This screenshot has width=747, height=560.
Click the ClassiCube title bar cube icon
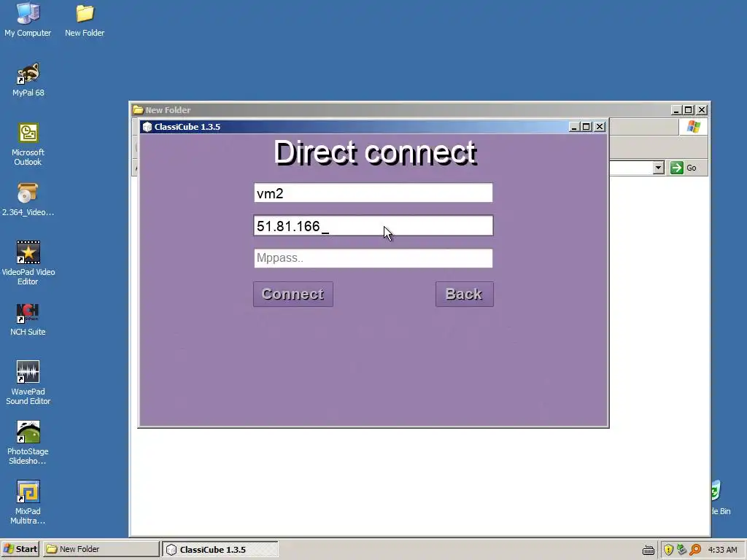tap(147, 127)
